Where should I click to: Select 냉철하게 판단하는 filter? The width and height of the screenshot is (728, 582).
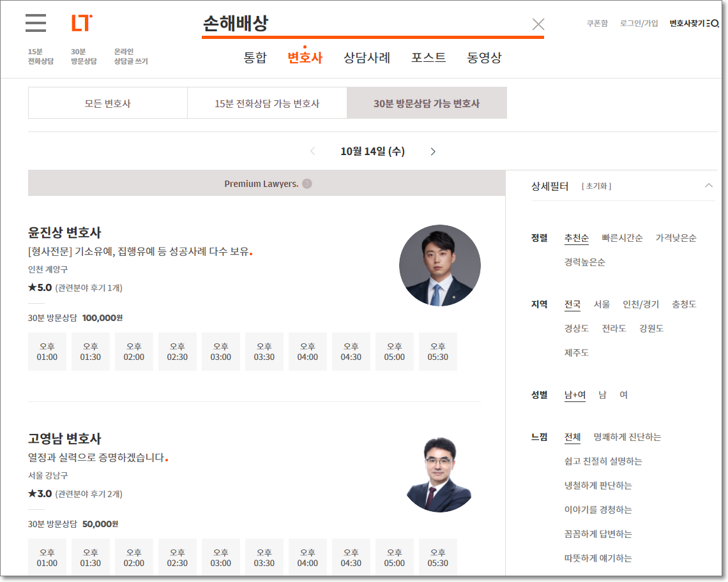[598, 486]
